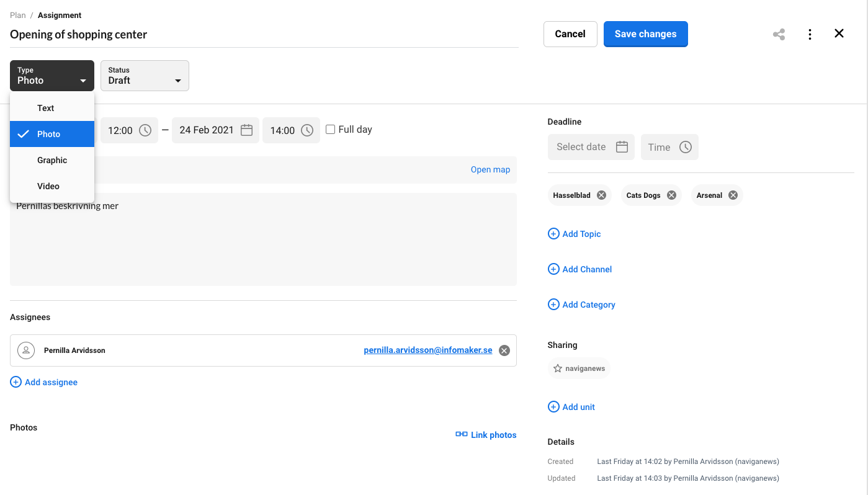Choose Video from the Type menu
The image size is (868, 495).
point(48,186)
